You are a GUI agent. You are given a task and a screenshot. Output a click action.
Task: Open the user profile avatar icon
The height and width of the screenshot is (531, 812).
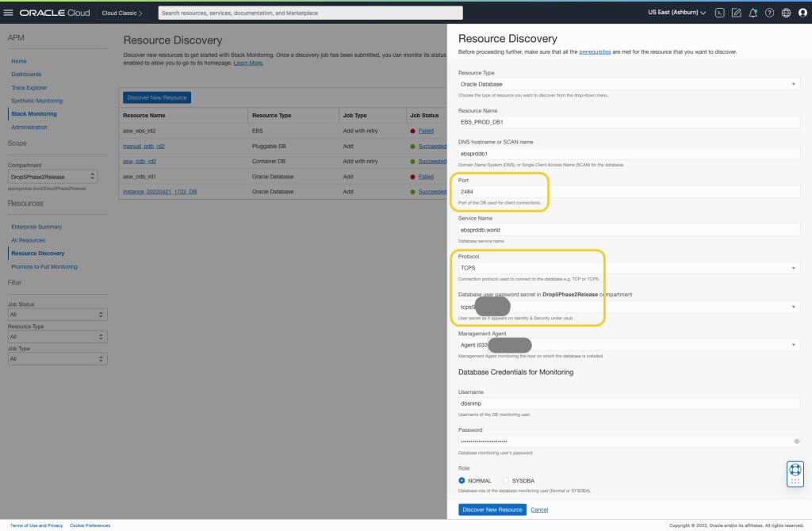[803, 13]
